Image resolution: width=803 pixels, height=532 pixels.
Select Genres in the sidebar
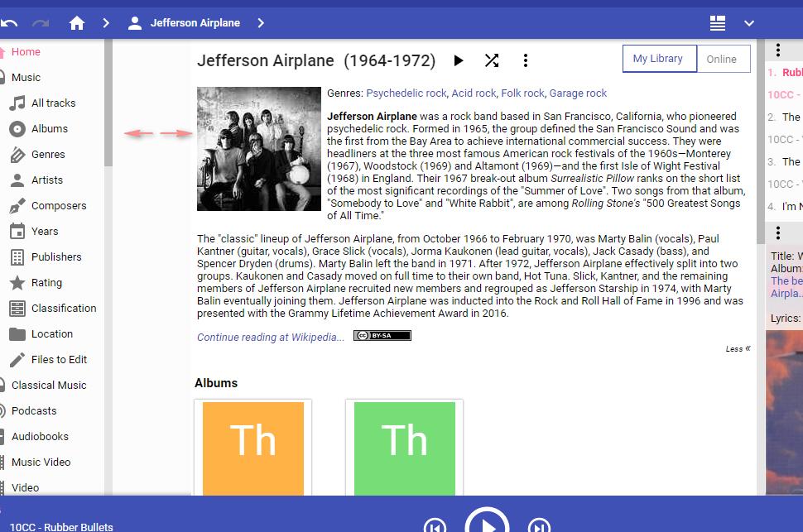(48, 155)
